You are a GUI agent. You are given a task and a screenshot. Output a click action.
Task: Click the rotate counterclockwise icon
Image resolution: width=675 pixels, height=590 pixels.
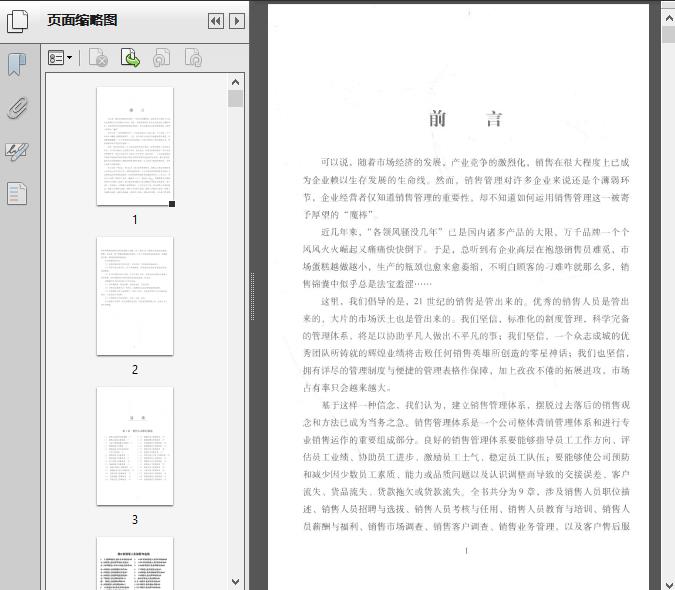coord(161,58)
